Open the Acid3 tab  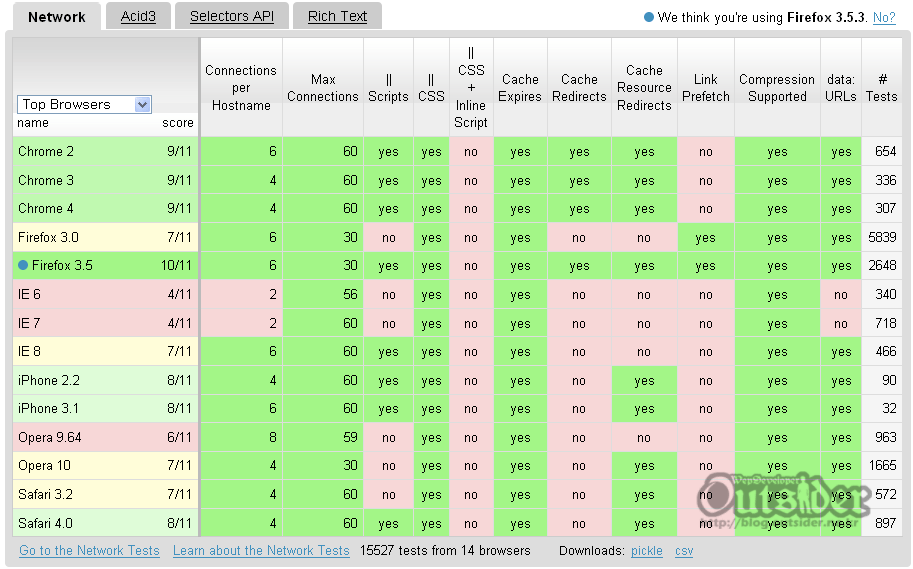138,16
